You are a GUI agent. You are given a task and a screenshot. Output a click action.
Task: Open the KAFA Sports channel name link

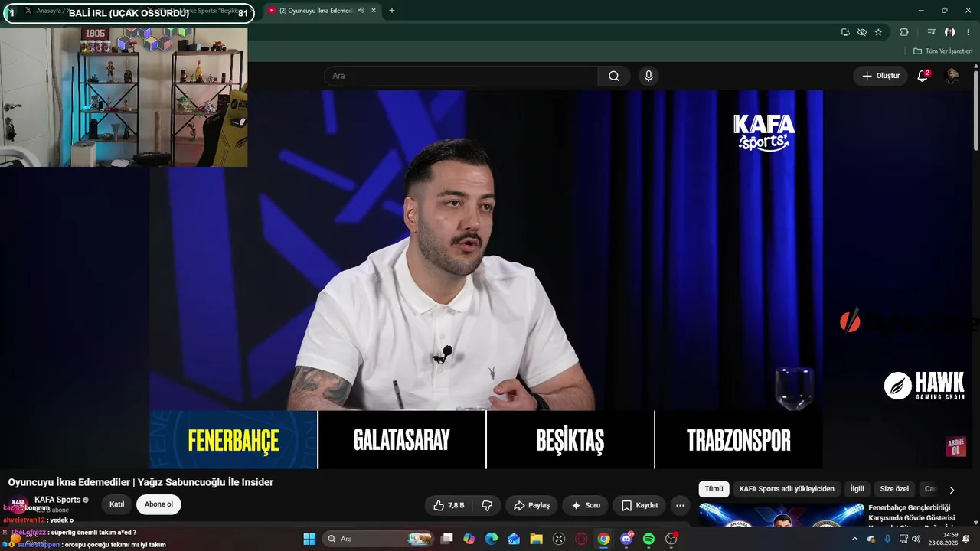coord(57,500)
